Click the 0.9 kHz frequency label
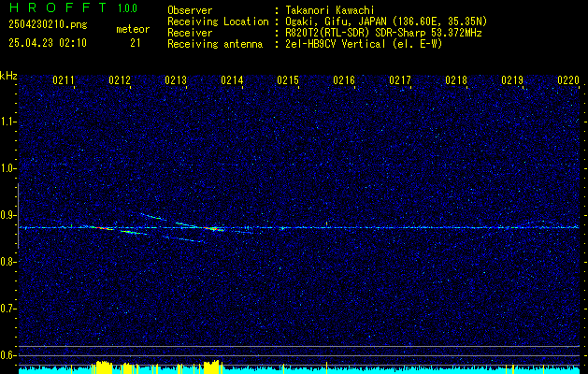588x374 pixels. click(7, 215)
